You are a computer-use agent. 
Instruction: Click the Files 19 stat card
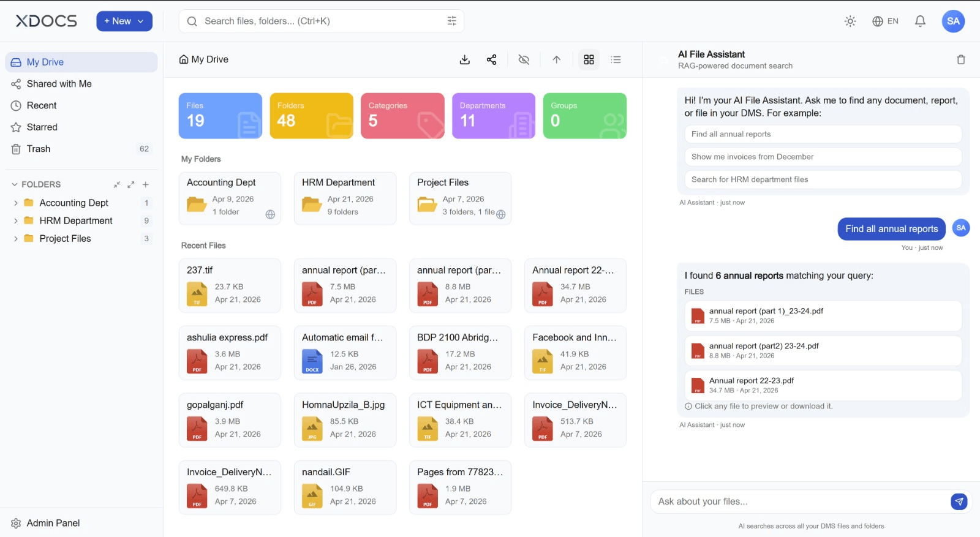(x=221, y=116)
